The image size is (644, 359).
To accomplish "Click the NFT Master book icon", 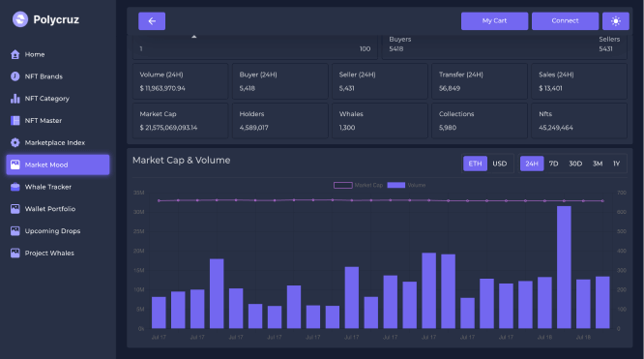I will [15, 121].
